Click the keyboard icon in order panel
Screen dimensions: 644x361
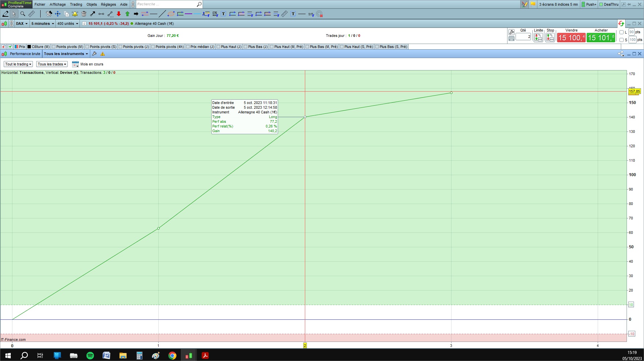[511, 39]
